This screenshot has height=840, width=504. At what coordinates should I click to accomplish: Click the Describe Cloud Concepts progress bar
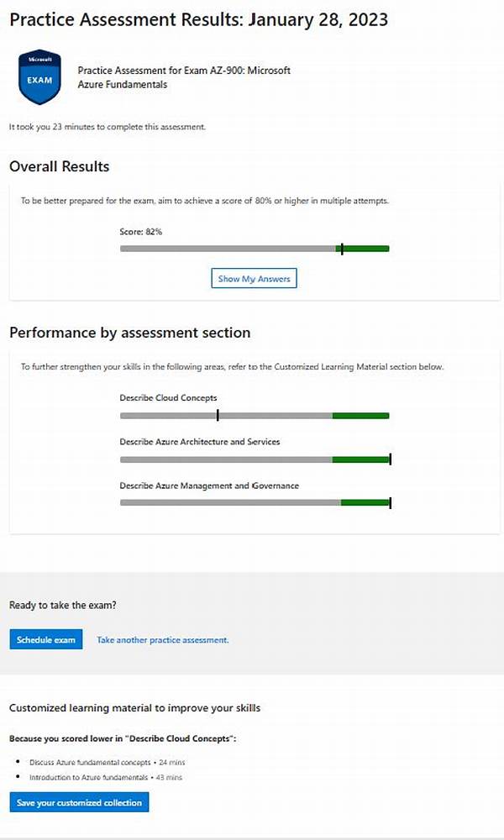coord(255,416)
